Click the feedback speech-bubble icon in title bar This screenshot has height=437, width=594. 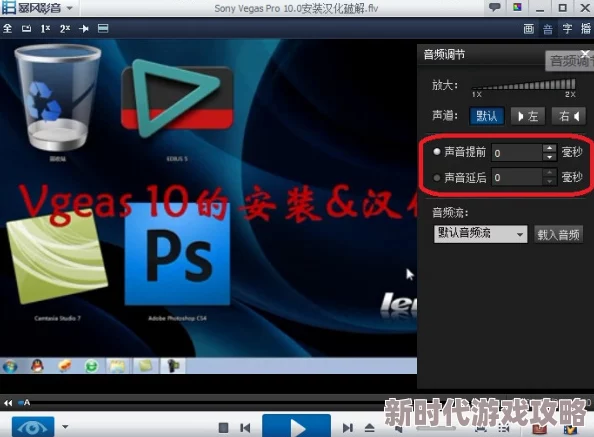[494, 7]
